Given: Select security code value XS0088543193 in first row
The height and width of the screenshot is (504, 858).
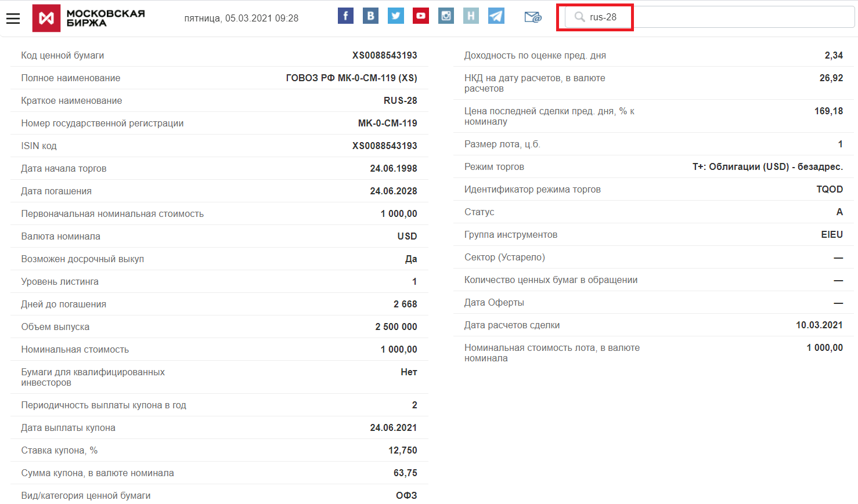Looking at the screenshot, I should click(x=385, y=55).
